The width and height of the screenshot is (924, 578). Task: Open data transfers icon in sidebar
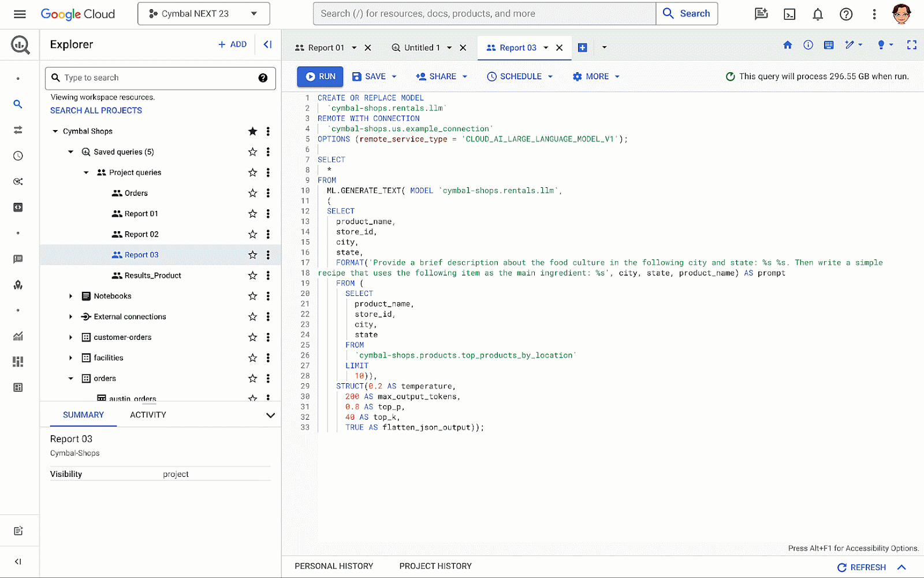pyautogui.click(x=18, y=130)
